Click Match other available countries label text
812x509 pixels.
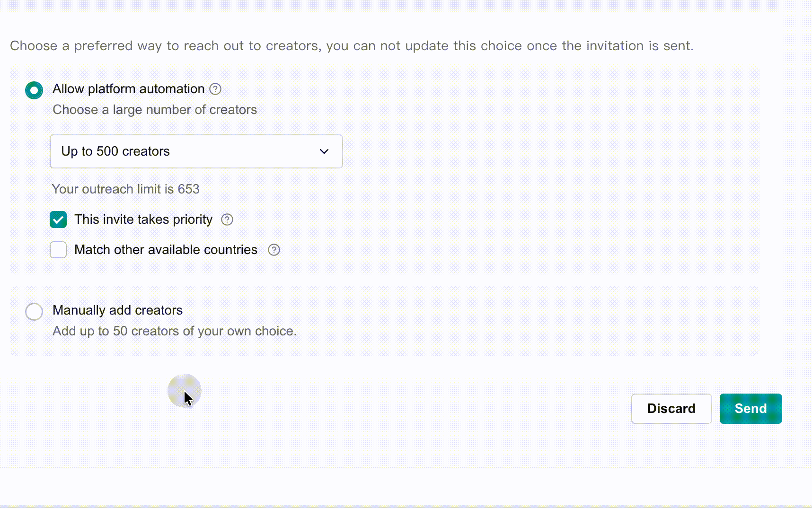(x=166, y=250)
